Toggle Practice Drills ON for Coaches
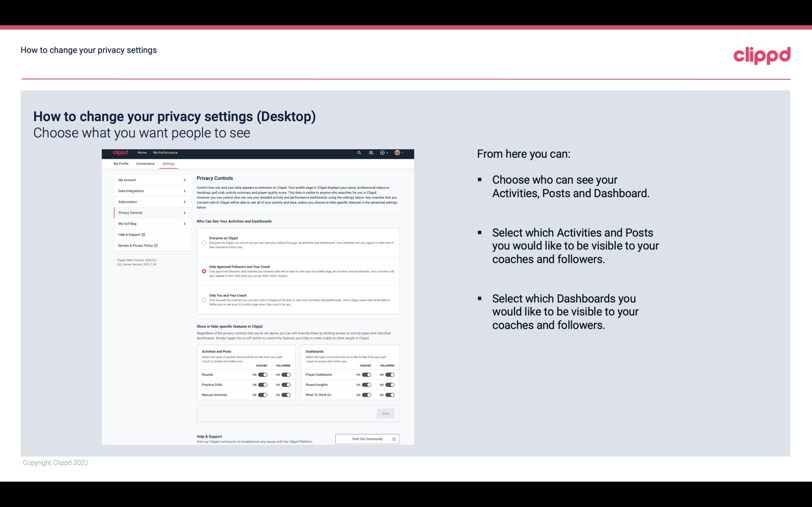This screenshot has height=507, width=812. click(x=262, y=385)
